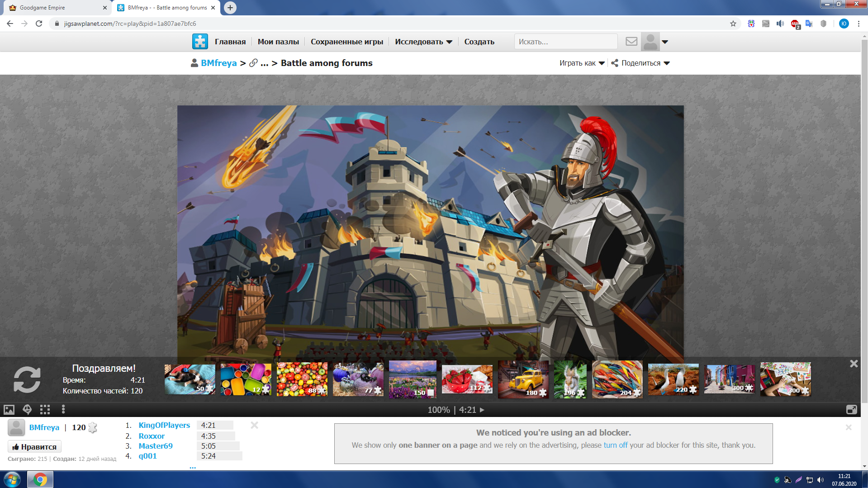Image resolution: width=868 pixels, height=488 pixels.
Task: Click the ghost-image icon in the puzzle toolbar
Action: (x=27, y=410)
